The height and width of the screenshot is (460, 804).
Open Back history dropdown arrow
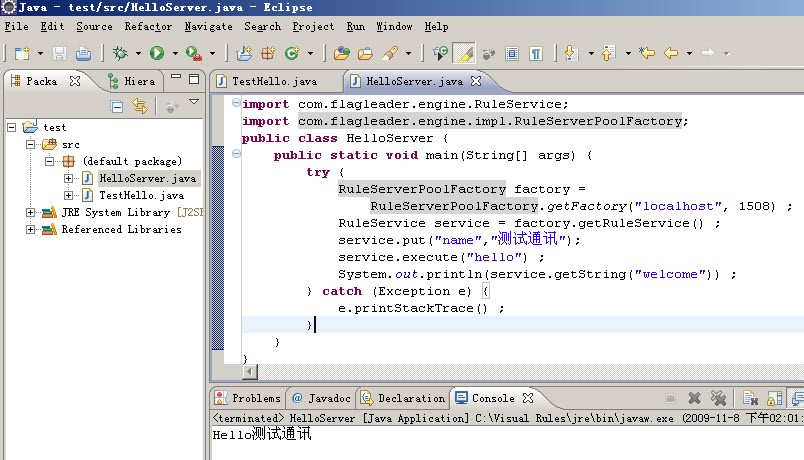[x=689, y=53]
